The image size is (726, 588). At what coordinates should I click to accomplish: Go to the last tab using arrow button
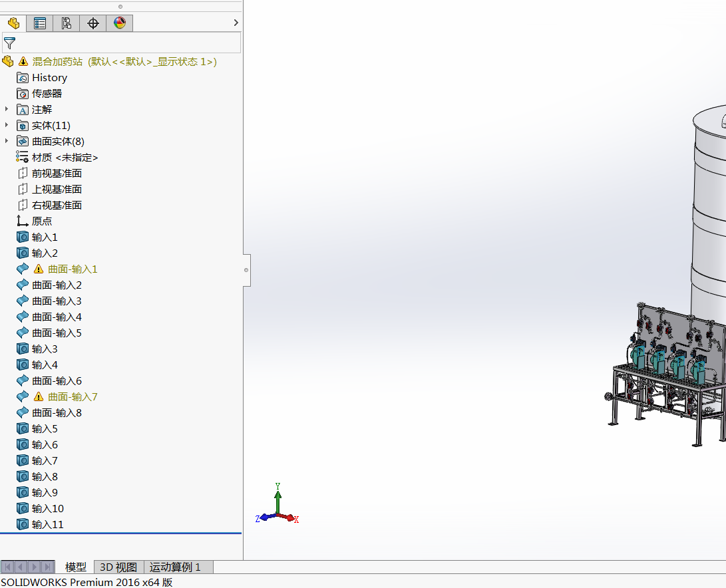[47, 567]
